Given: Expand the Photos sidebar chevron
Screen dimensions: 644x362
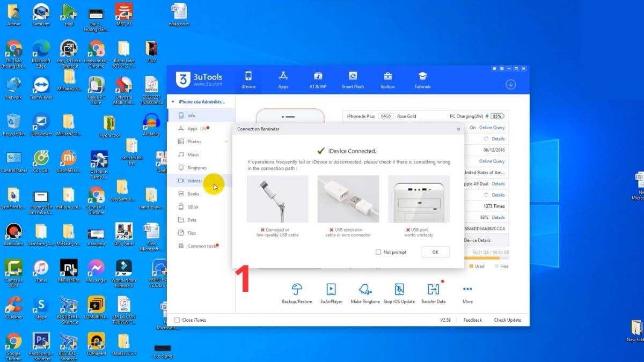Looking at the screenshot, I should 226,142.
